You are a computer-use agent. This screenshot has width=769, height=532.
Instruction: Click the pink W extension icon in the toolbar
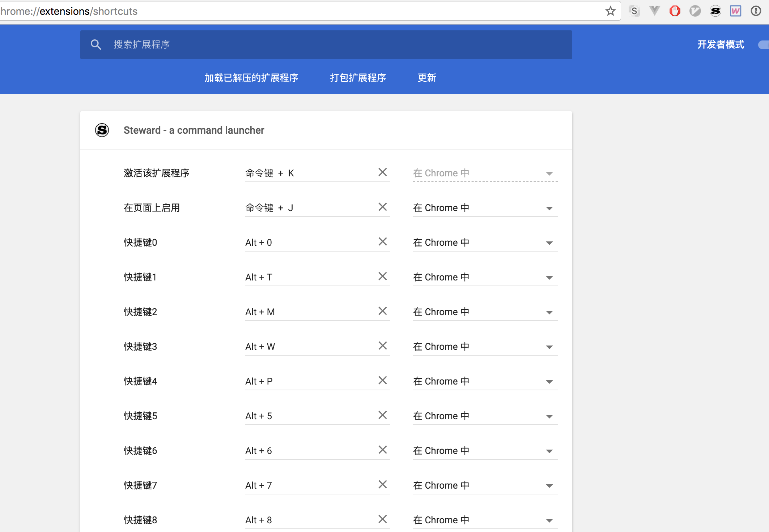point(735,11)
